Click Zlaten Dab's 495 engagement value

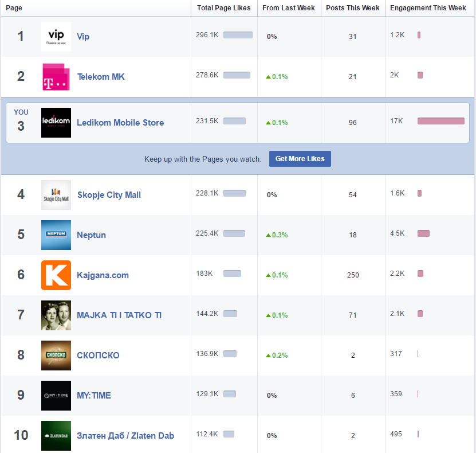pyautogui.click(x=396, y=434)
